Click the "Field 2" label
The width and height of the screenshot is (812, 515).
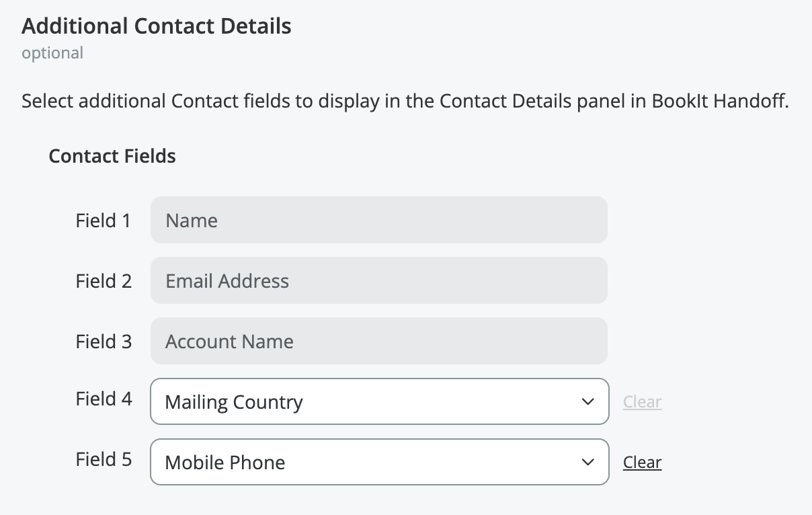click(x=104, y=281)
